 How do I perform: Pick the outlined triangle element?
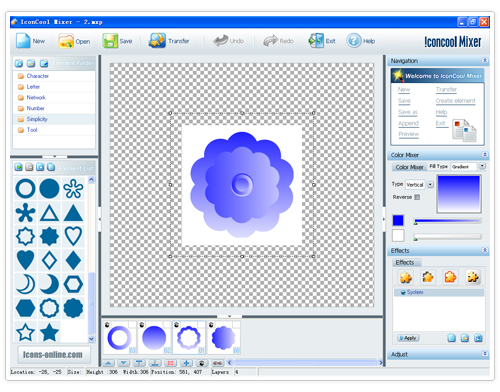coord(49,213)
